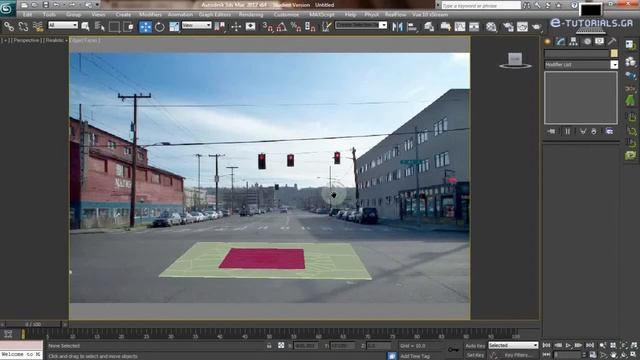Open the key filter Selected dropdown

(513, 345)
